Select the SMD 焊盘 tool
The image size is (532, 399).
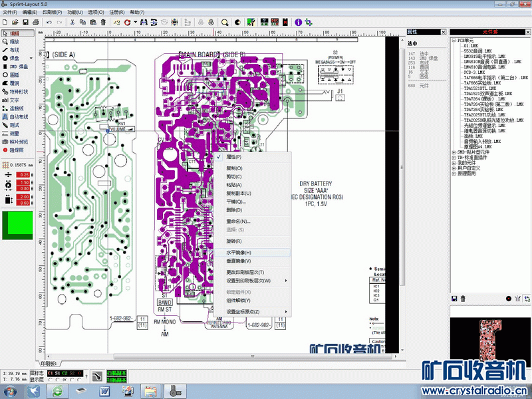coord(18,66)
